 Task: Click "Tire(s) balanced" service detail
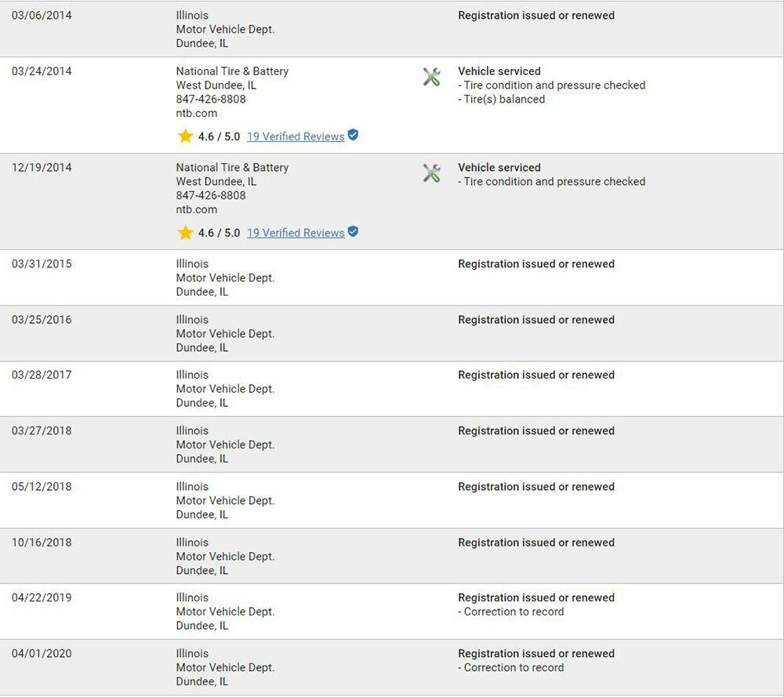[x=504, y=100]
